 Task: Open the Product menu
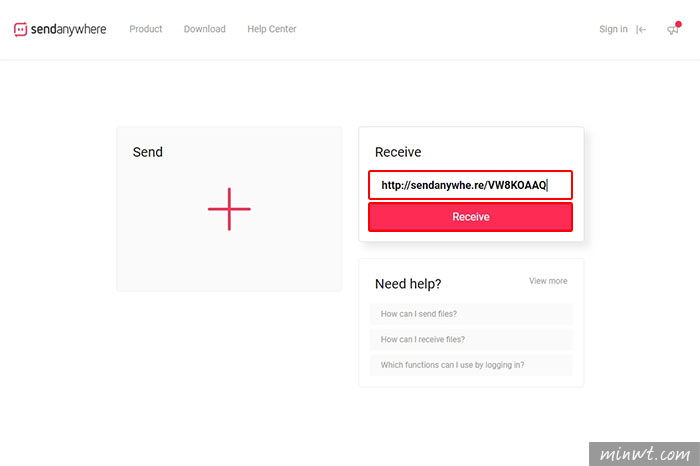tap(146, 29)
